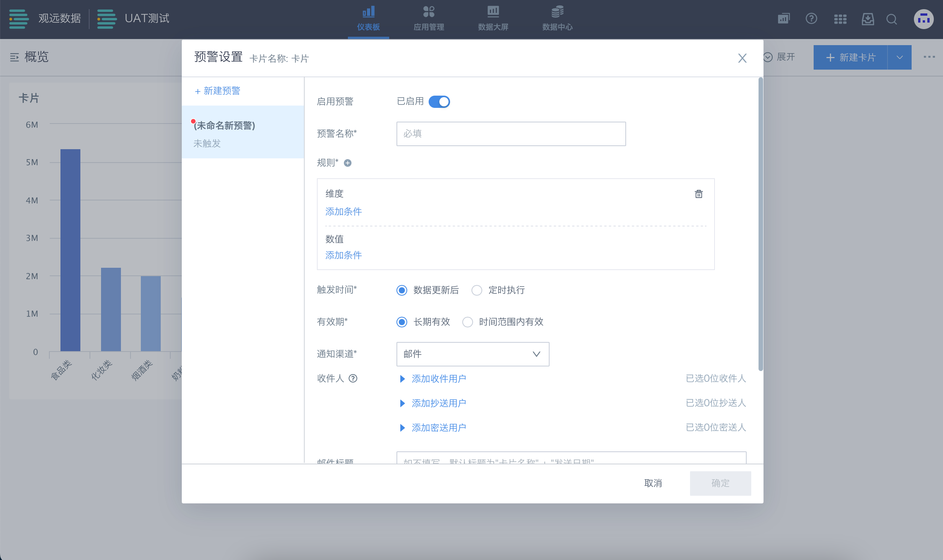The image size is (943, 560).
Task: Select the 未命名新预警 alert item
Action: tap(243, 132)
